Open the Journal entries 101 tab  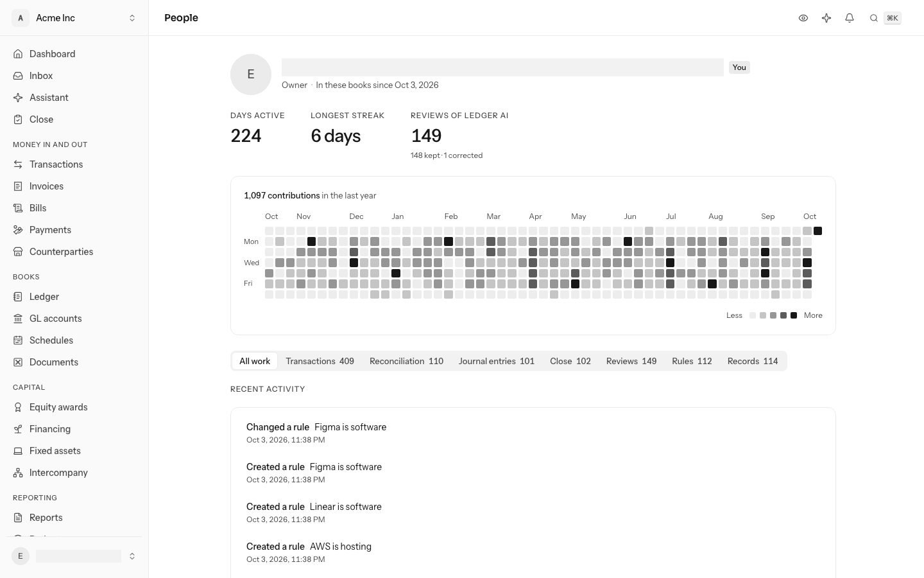coord(497,361)
